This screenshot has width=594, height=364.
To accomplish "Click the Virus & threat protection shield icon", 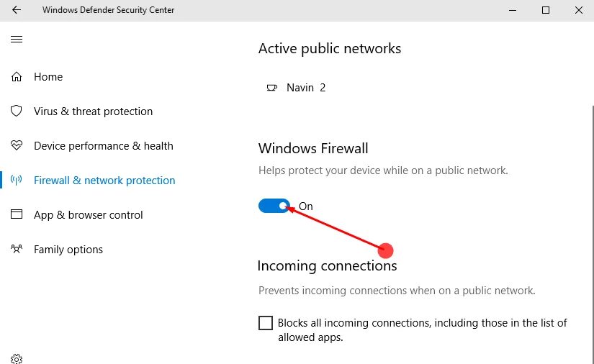I will (x=17, y=112).
